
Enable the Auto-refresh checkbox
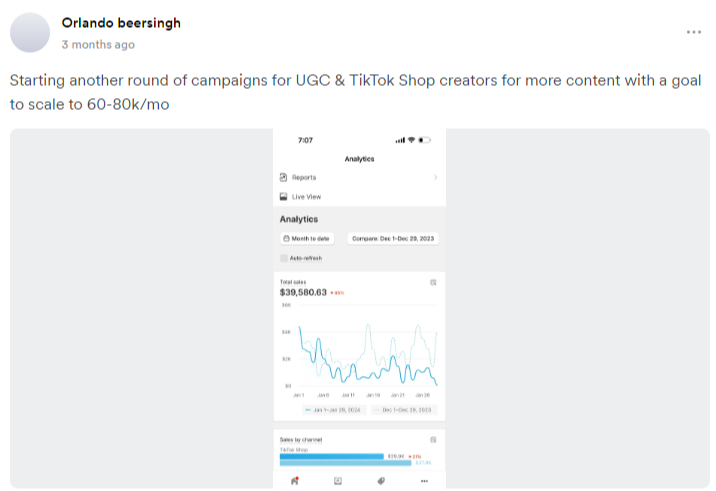coord(284,257)
